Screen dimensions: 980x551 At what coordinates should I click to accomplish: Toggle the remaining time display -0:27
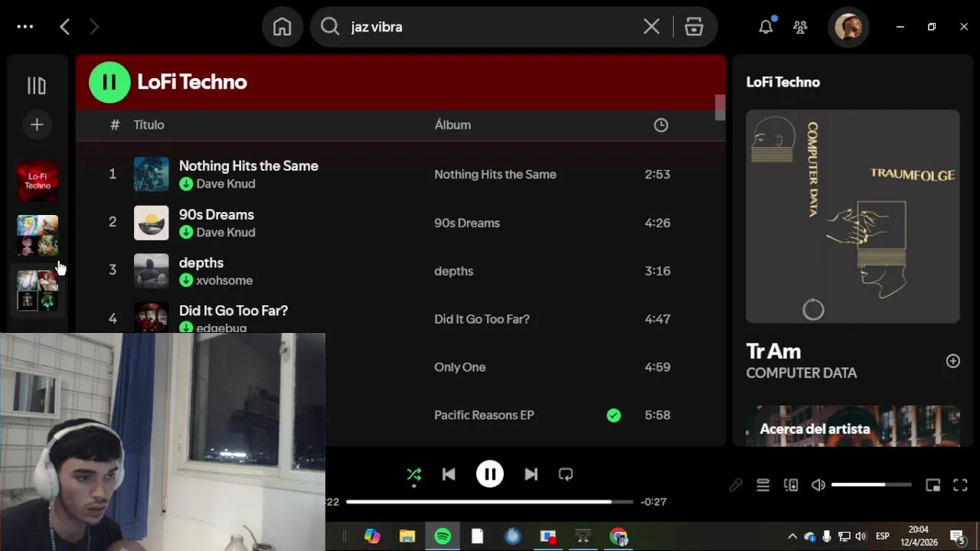(x=653, y=502)
